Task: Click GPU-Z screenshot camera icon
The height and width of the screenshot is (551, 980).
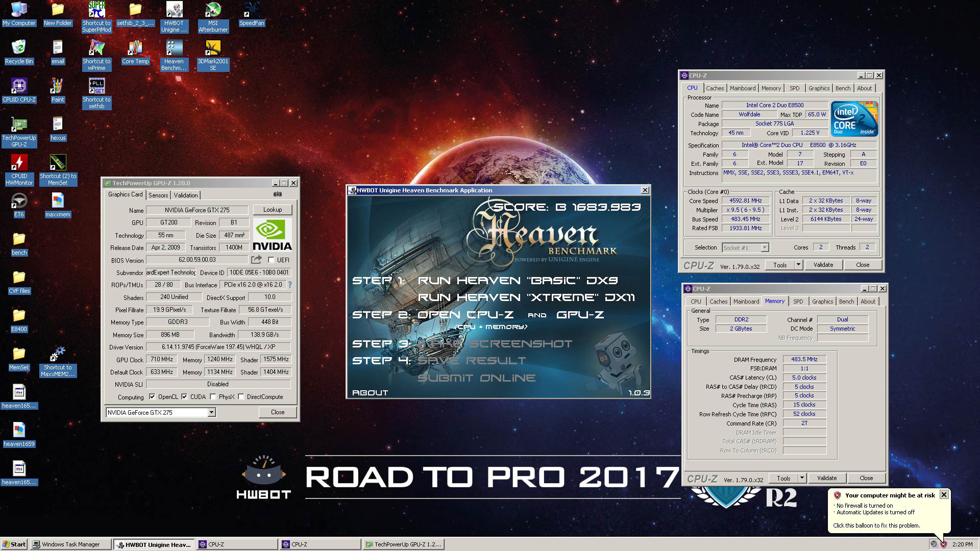Action: pyautogui.click(x=278, y=194)
